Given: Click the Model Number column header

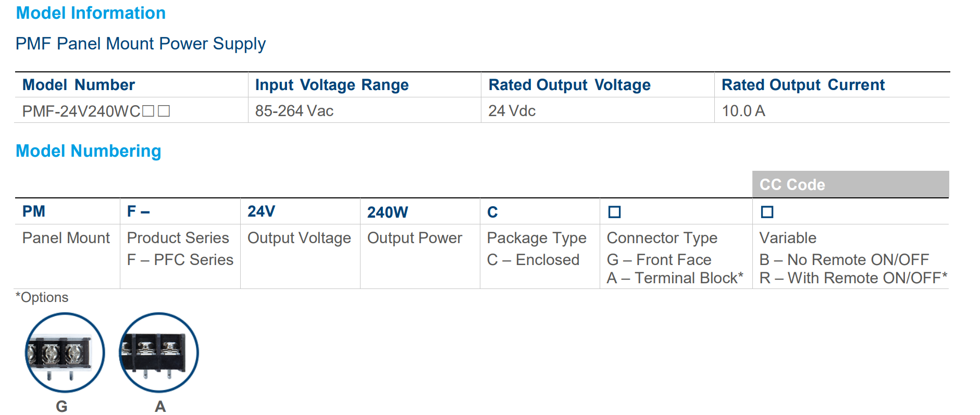Looking at the screenshot, I should tap(79, 85).
